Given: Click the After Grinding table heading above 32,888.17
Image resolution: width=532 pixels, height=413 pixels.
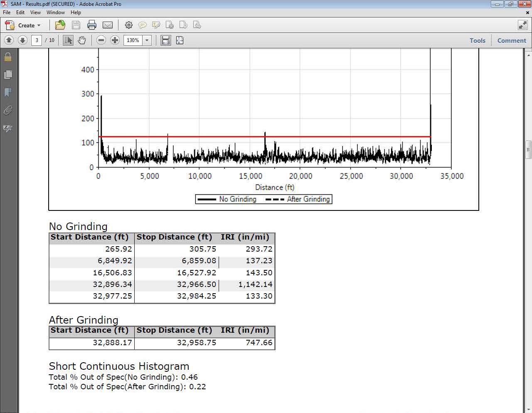Looking at the screenshot, I should click(84, 320).
